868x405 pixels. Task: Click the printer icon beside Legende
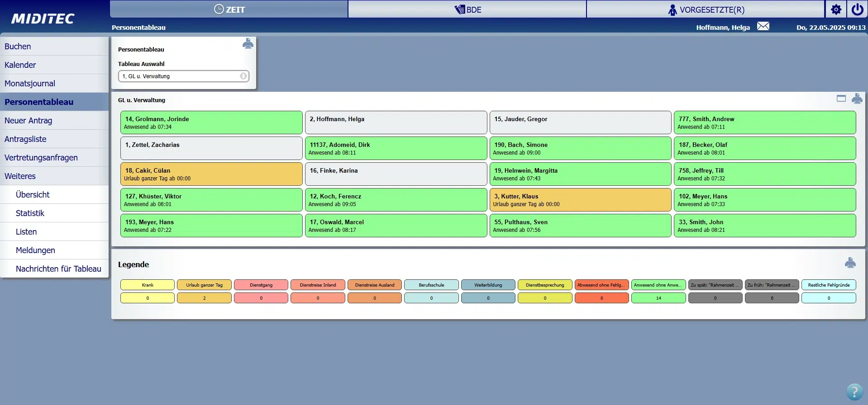click(x=850, y=263)
